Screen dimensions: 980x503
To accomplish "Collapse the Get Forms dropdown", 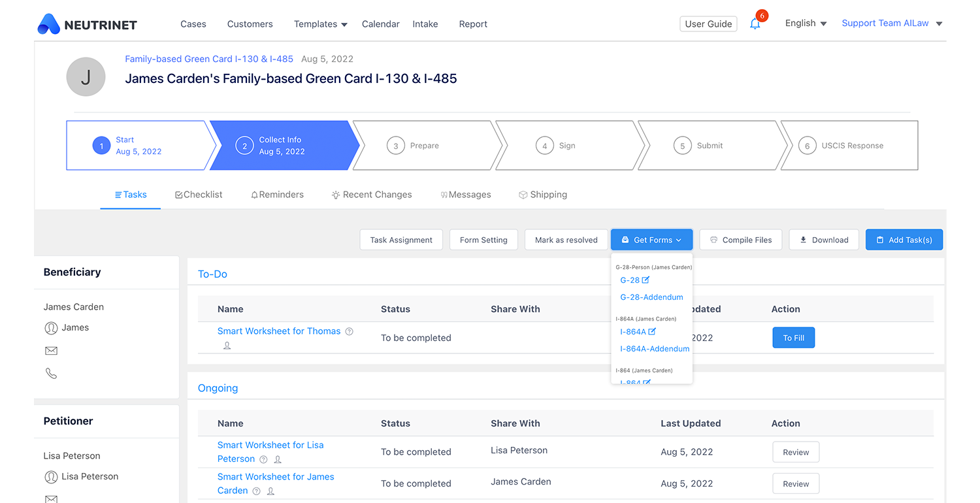I will pyautogui.click(x=651, y=240).
